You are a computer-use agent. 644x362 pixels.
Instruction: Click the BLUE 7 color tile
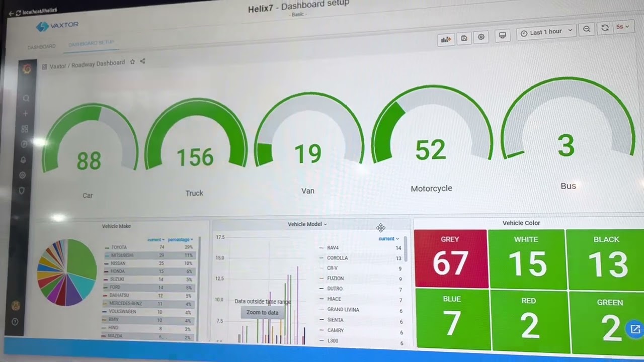click(452, 319)
